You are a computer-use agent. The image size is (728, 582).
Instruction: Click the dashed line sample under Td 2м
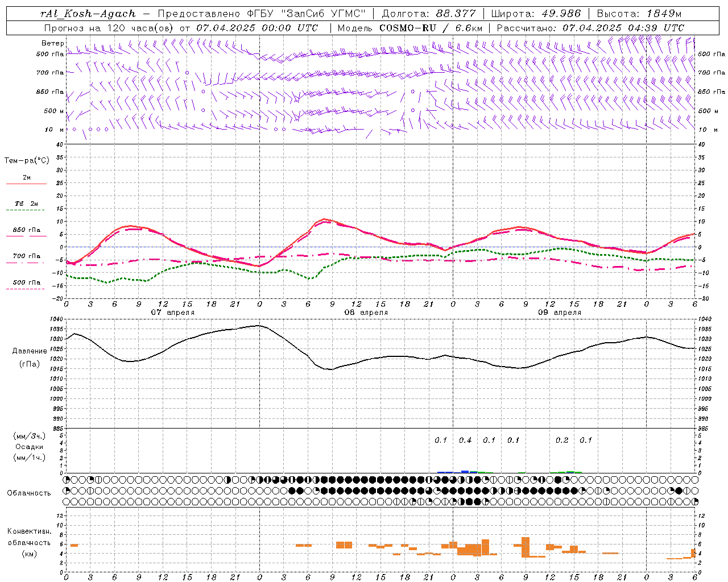pos(25,210)
